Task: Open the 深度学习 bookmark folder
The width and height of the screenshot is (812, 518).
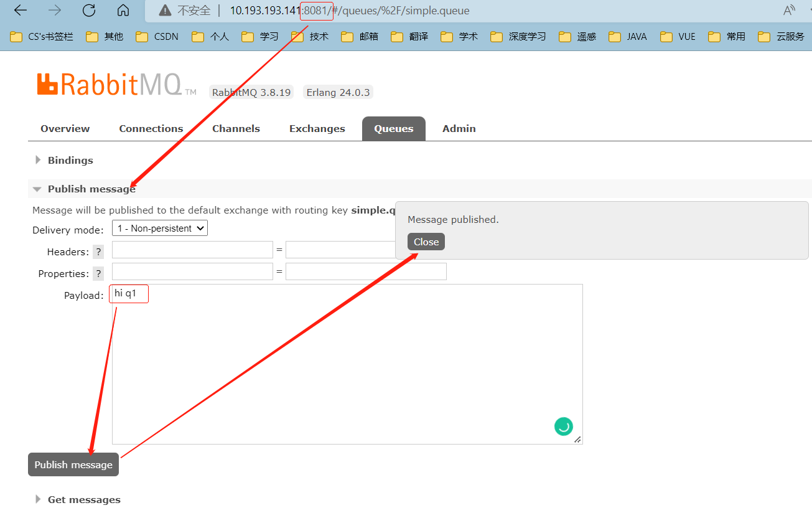Action: 518,37
